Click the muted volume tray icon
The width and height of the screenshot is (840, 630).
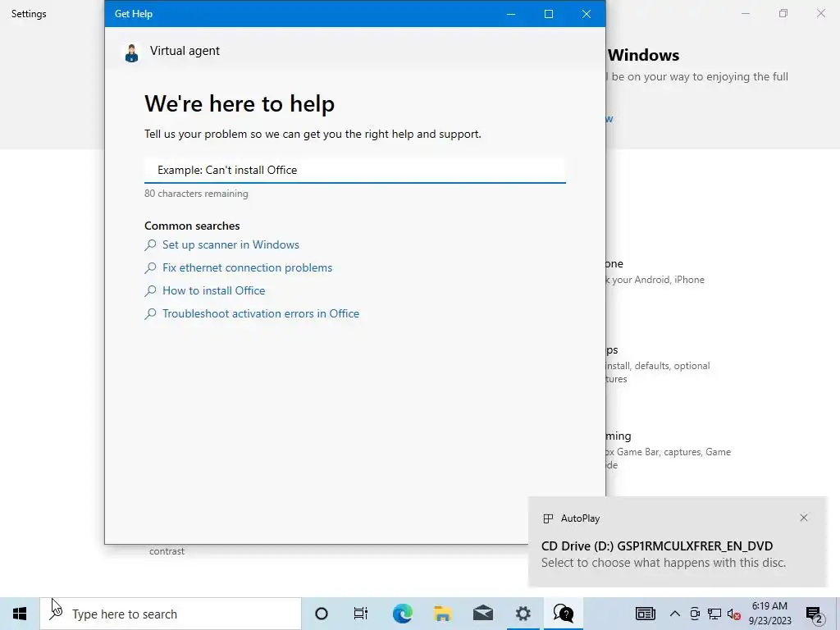pos(734,614)
